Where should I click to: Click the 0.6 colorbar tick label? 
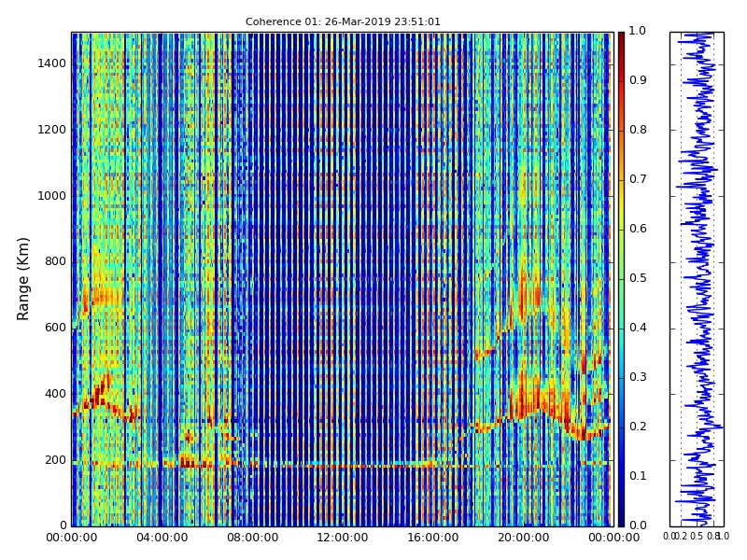(638, 229)
